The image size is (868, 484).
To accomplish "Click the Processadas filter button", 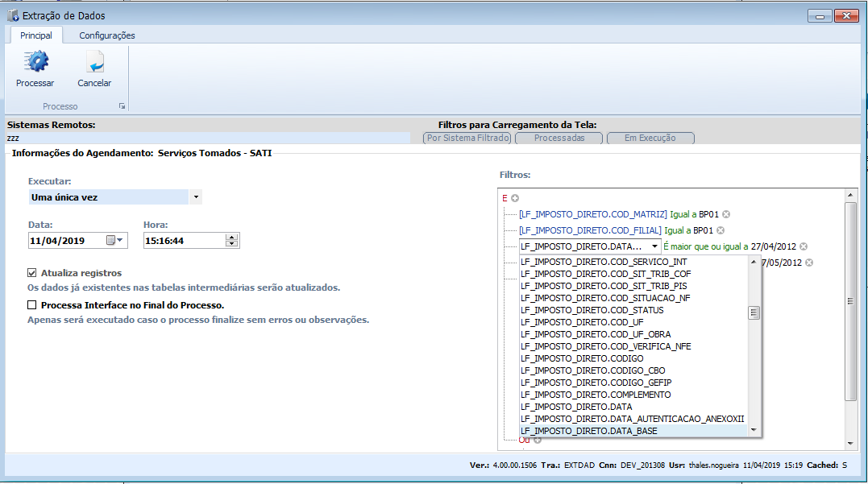I will (x=560, y=138).
